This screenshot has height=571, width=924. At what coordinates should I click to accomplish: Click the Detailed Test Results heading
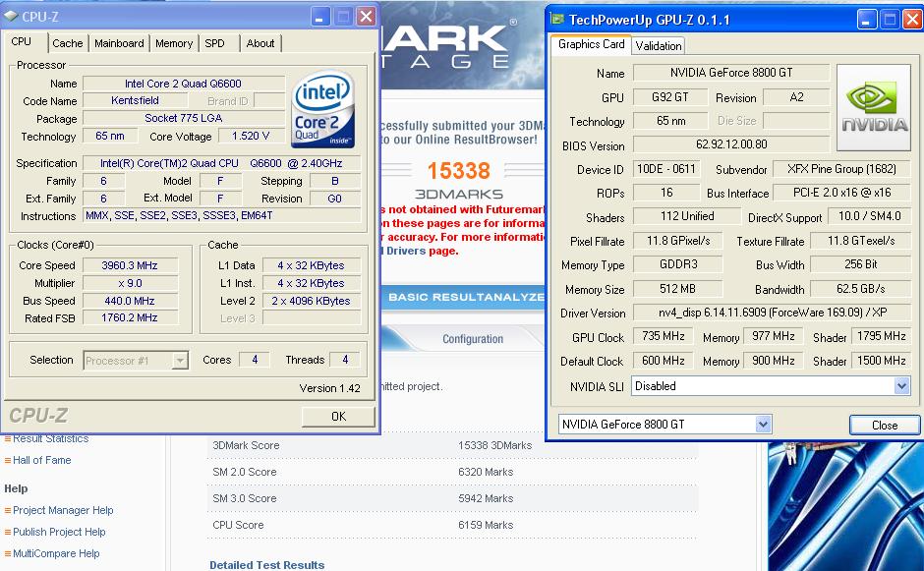[x=267, y=564]
